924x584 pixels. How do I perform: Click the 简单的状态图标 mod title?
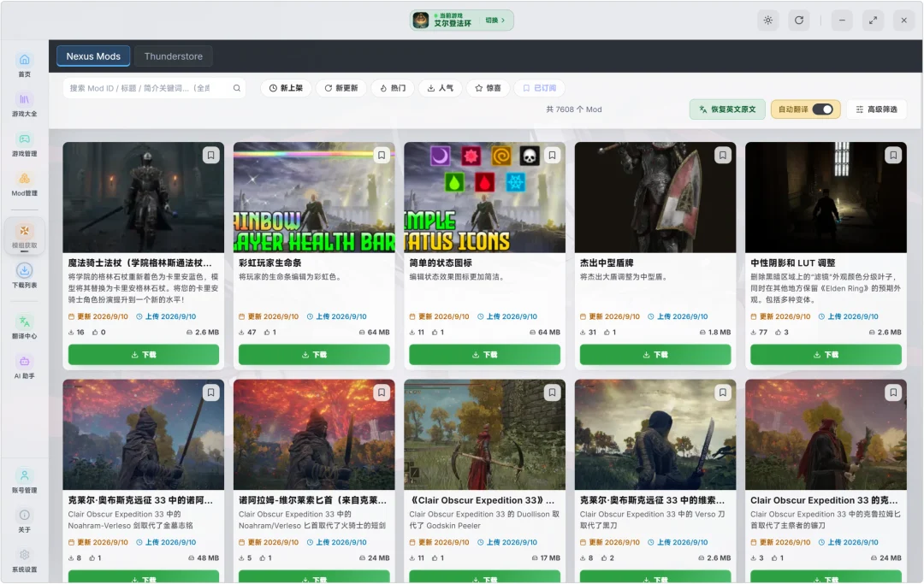coord(441,263)
